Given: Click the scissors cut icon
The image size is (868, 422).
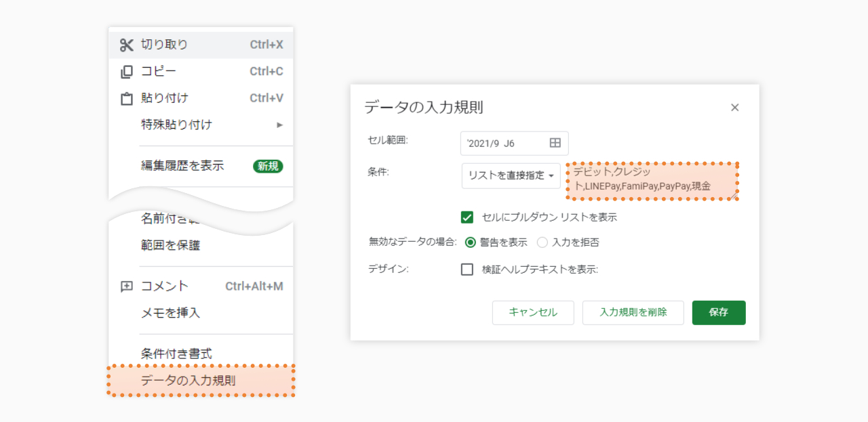Looking at the screenshot, I should coord(127,45).
